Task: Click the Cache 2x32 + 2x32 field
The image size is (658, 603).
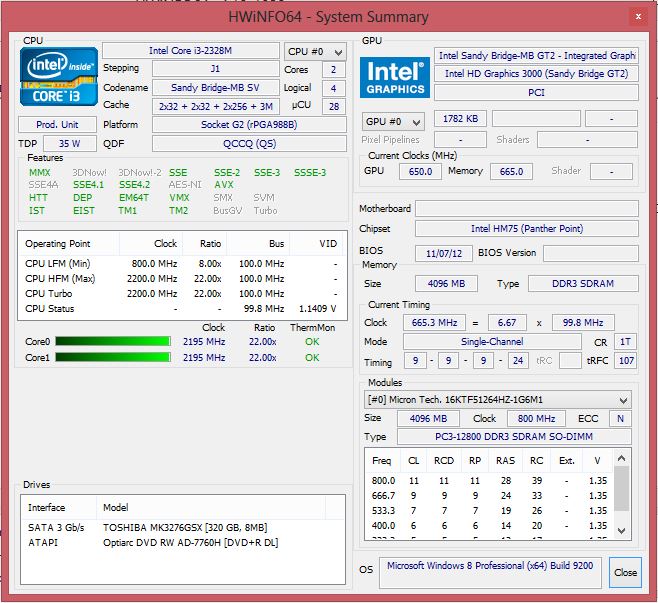Action: pos(215,107)
